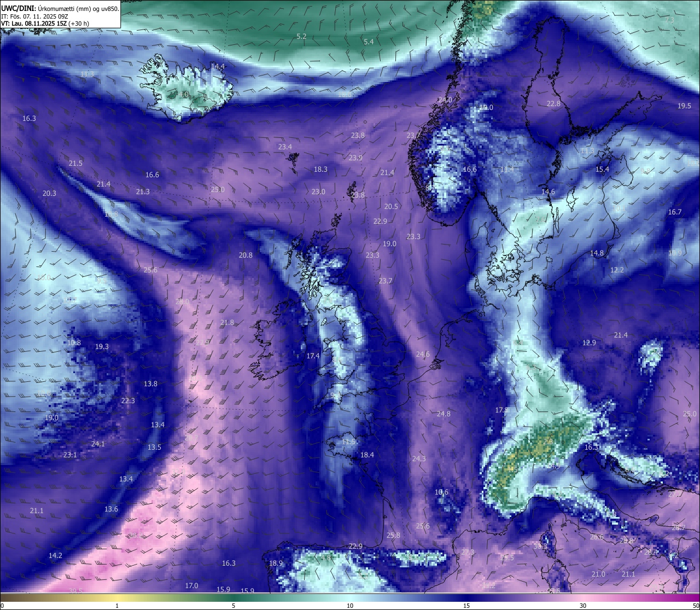This screenshot has height=610, width=700.
Task: Click the color scale label '10'
Action: (x=350, y=606)
